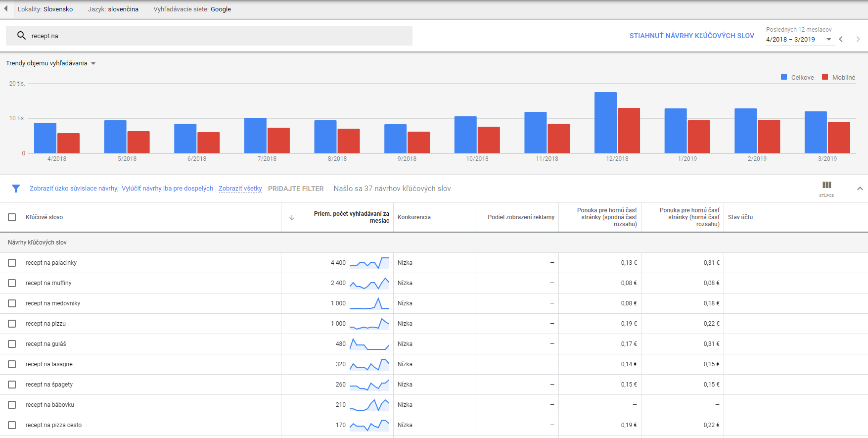Viewport: 868px width, 438px height.
Task: Click trend sparkline for recept na lasagne
Action: [369, 364]
